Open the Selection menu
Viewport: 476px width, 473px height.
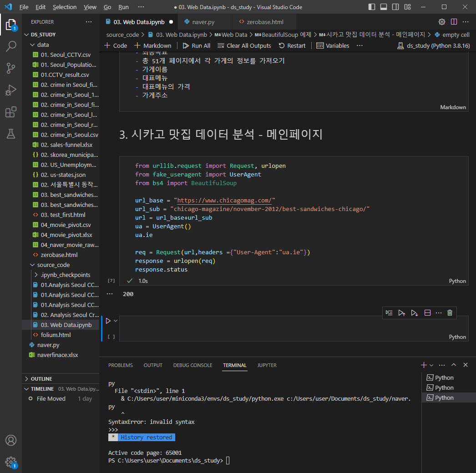(x=65, y=7)
